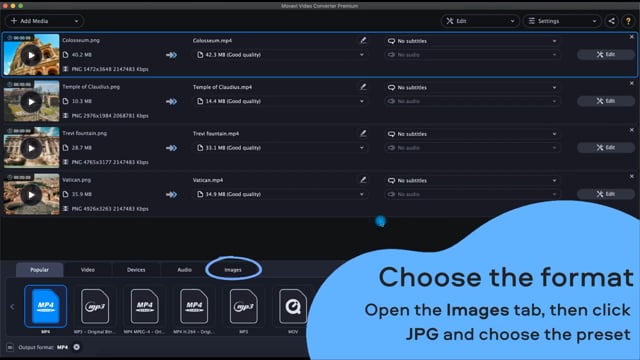Switch to the Video format tab
Image resolution: width=640 pixels, height=360 pixels.
pos(88,270)
